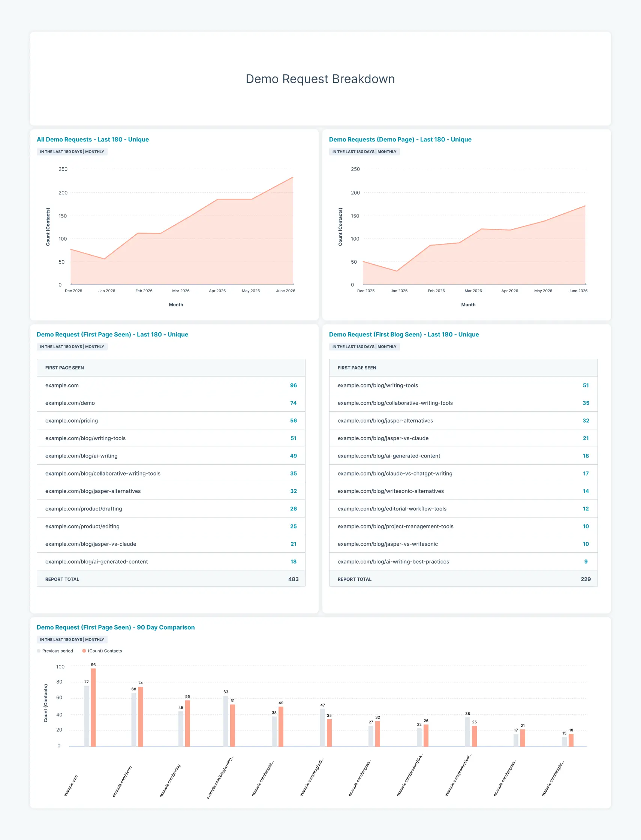The height and width of the screenshot is (840, 641).
Task: Click the gray bar labeled 47
Action: click(322, 727)
